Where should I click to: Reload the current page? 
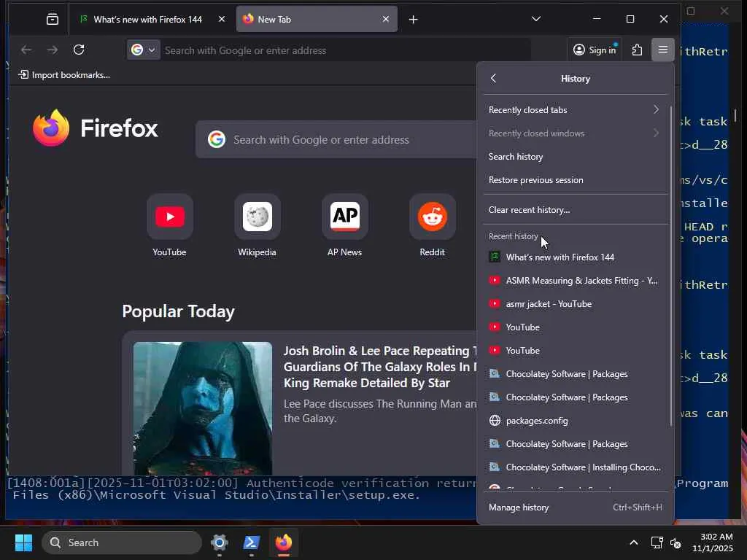point(79,50)
